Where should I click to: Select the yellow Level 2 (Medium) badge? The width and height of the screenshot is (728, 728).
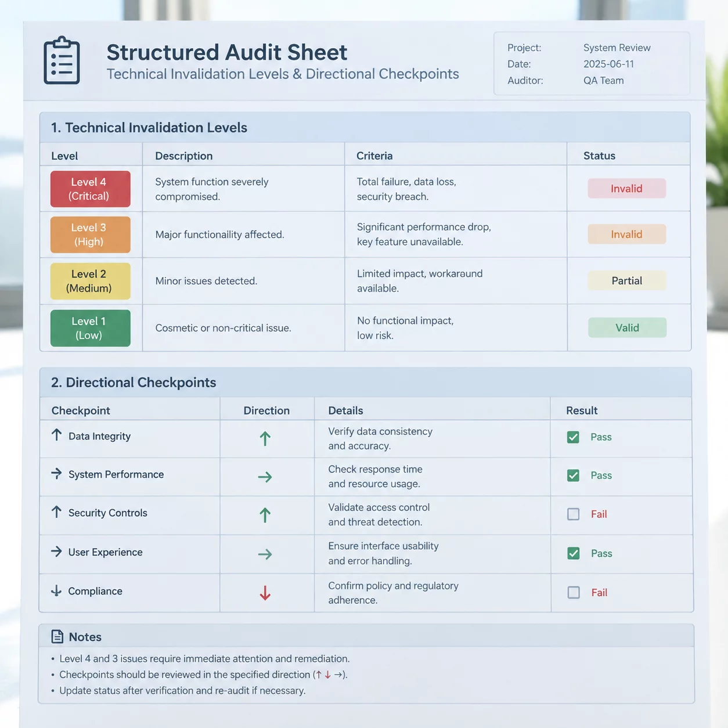[90, 281]
